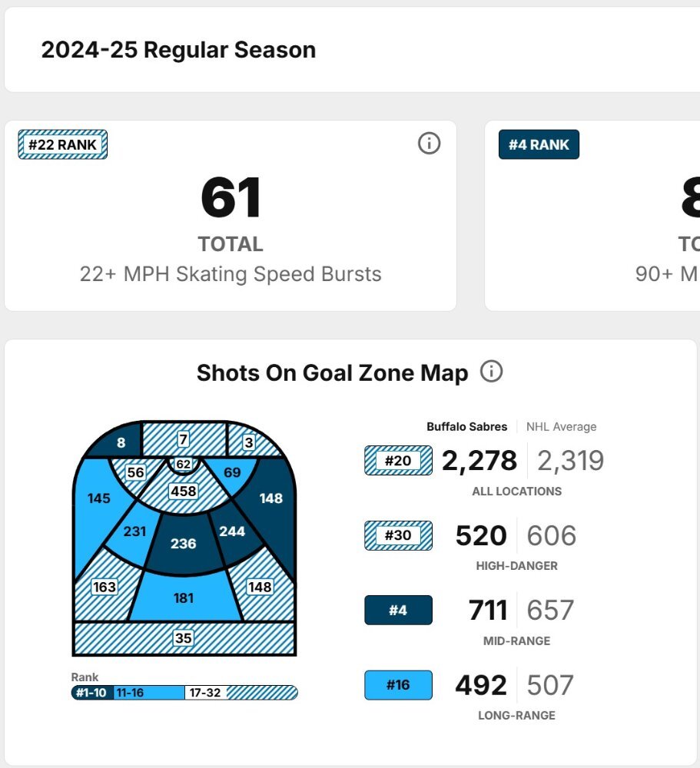This screenshot has height=768, width=700.
Task: Click the 7 shots behind-net zone
Action: (x=183, y=440)
